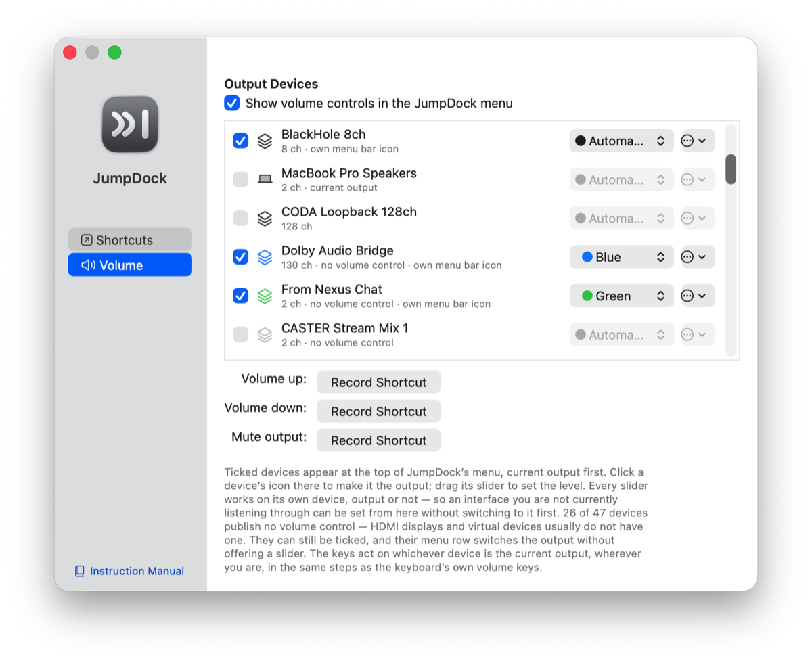Click the CASTER Stream Mix 1 device icon
This screenshot has width=812, height=663.
tap(265, 334)
